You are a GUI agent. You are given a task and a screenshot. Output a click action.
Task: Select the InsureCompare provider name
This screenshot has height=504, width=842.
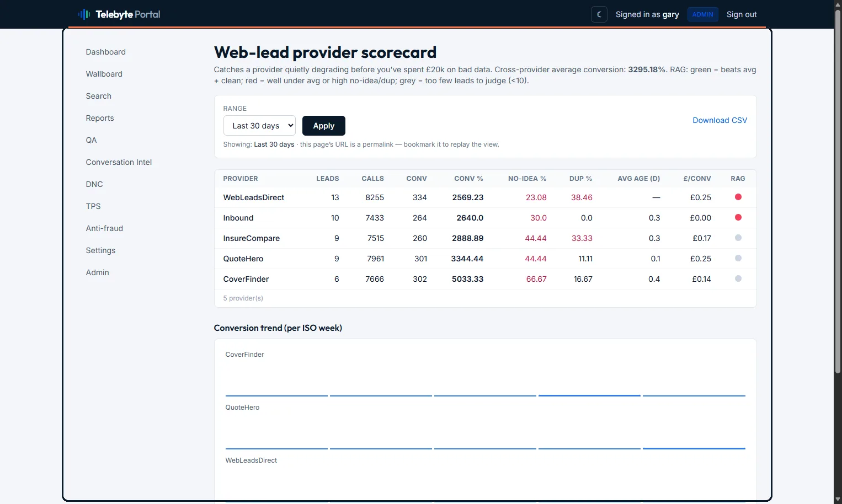252,238
